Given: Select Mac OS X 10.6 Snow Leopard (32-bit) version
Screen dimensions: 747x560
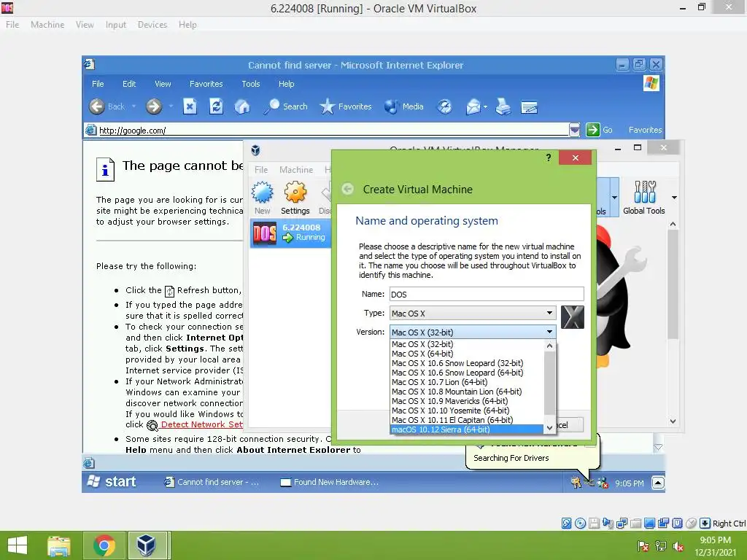Looking at the screenshot, I should (x=466, y=363).
